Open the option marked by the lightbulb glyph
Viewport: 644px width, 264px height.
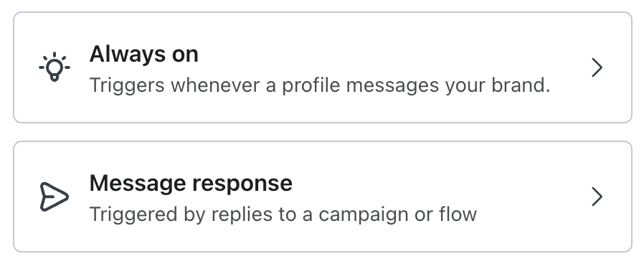click(323, 67)
